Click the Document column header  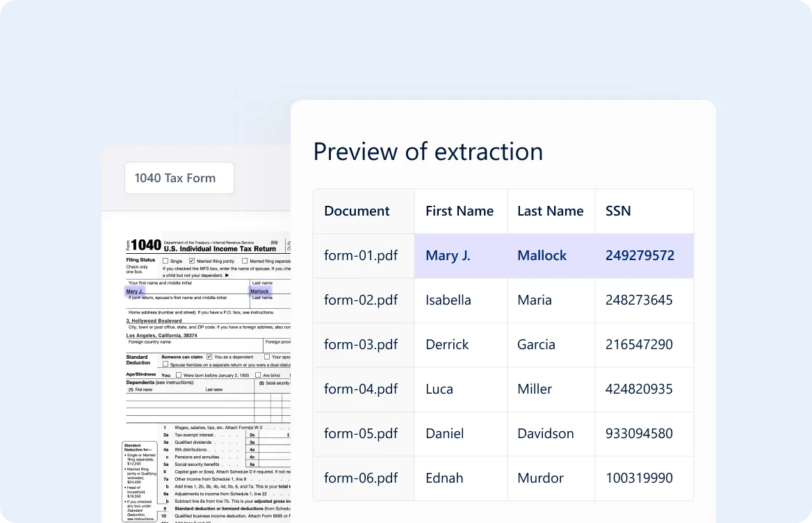[x=357, y=211]
